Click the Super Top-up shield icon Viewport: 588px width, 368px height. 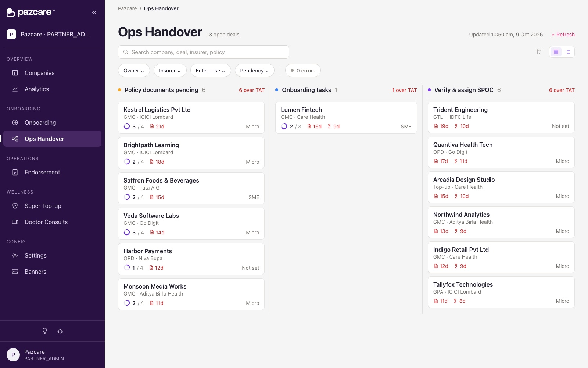tap(15, 206)
